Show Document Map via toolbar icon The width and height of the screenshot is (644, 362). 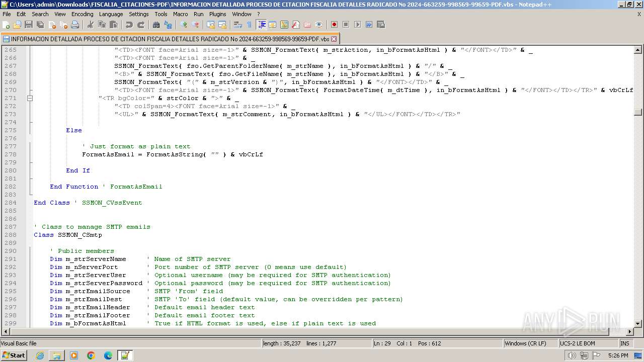coord(284,25)
